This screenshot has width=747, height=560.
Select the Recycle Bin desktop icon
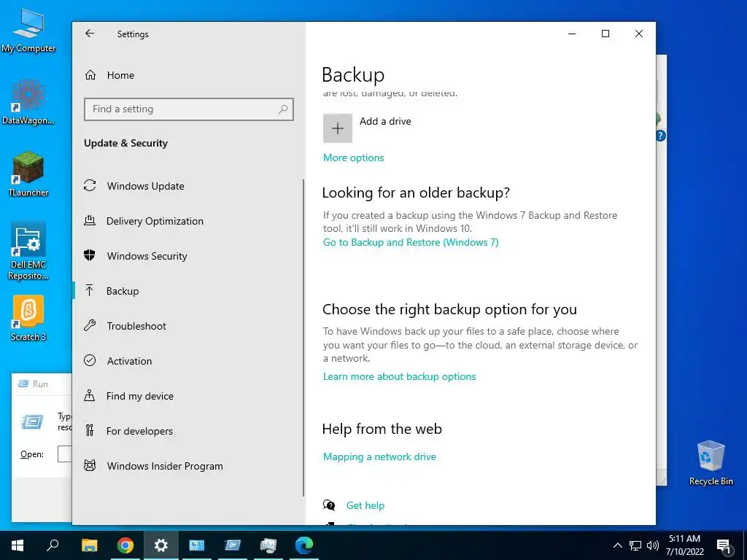[x=711, y=463]
